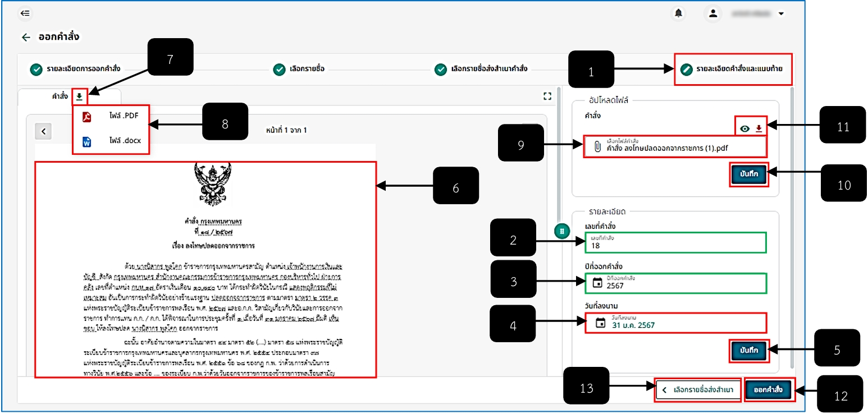Open step เลือกรายชื่อ in the stepper
This screenshot has height=414, width=868.
[x=299, y=70]
